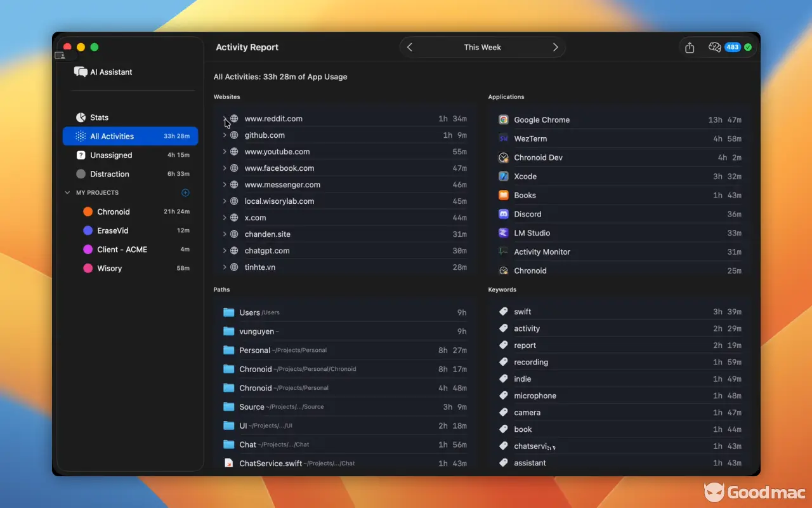
Task: Open the Stats sidebar item
Action: pyautogui.click(x=99, y=117)
